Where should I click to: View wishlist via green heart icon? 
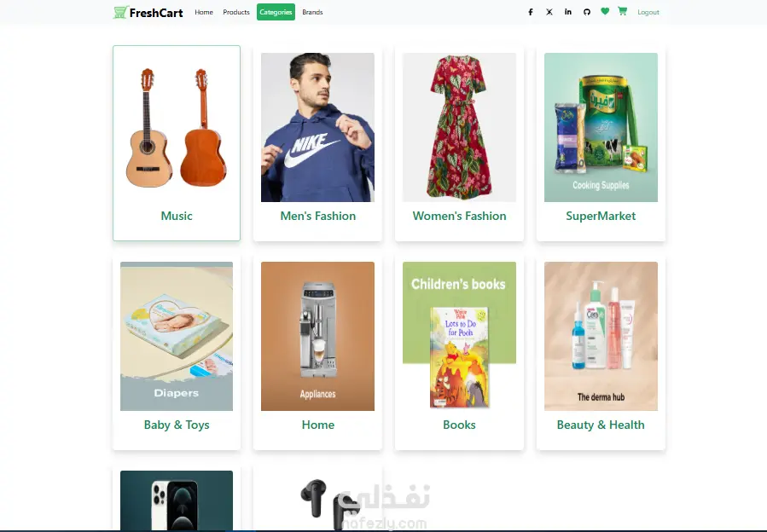(x=605, y=11)
